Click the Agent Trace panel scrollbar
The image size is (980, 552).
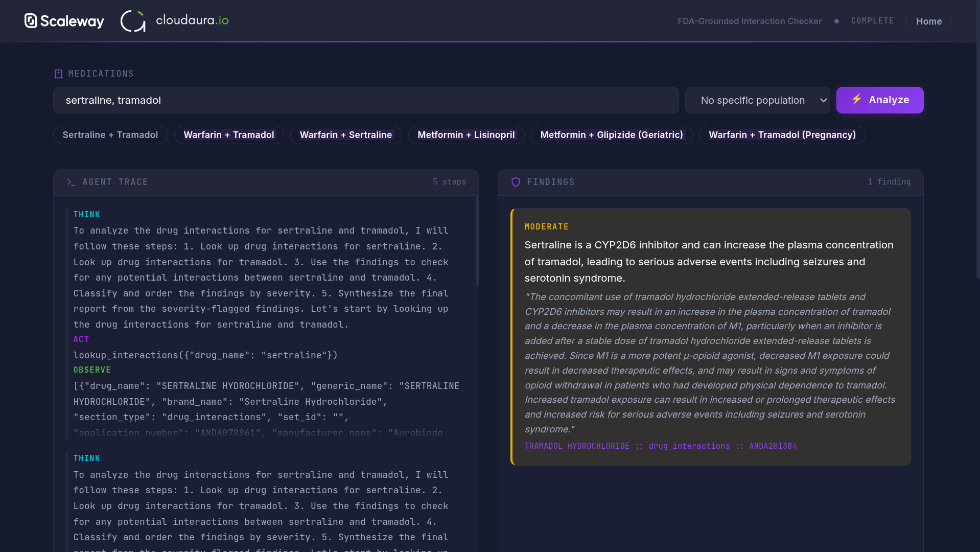tap(477, 240)
